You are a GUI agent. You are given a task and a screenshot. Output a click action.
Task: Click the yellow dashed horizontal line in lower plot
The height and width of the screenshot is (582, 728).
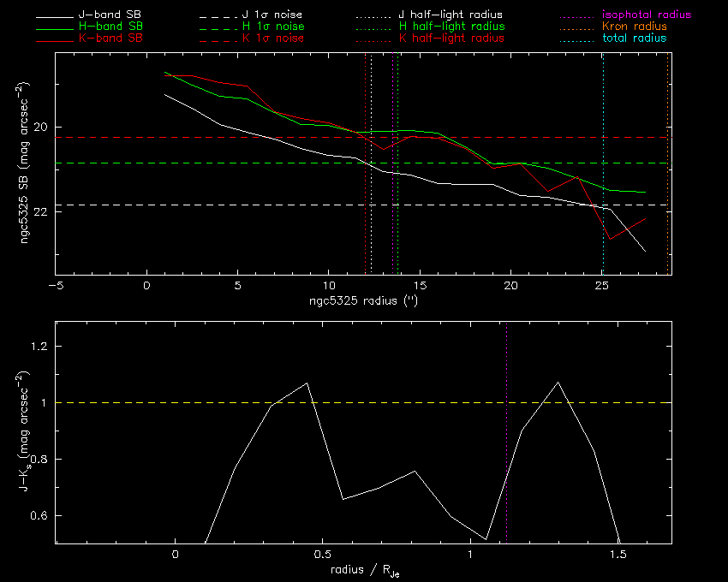[x=363, y=402]
